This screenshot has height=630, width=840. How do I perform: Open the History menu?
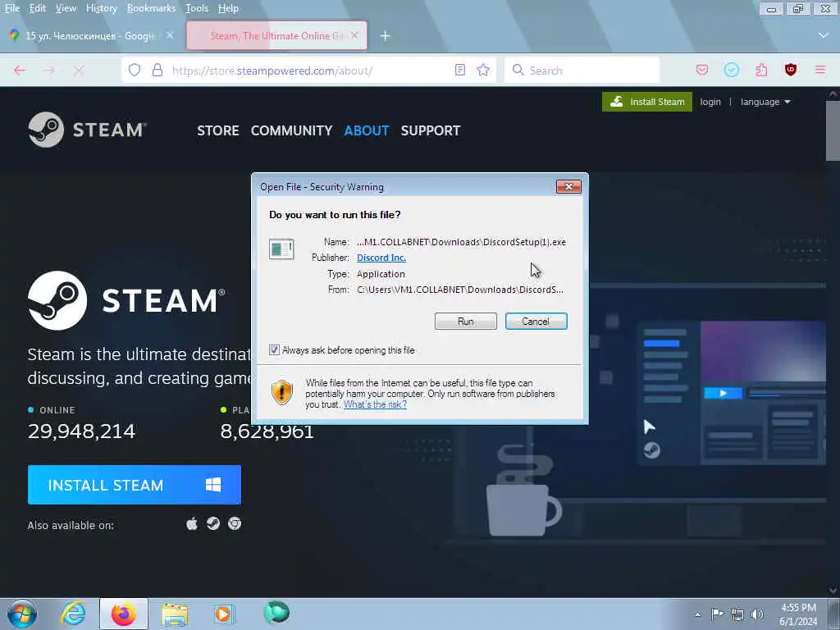(101, 8)
